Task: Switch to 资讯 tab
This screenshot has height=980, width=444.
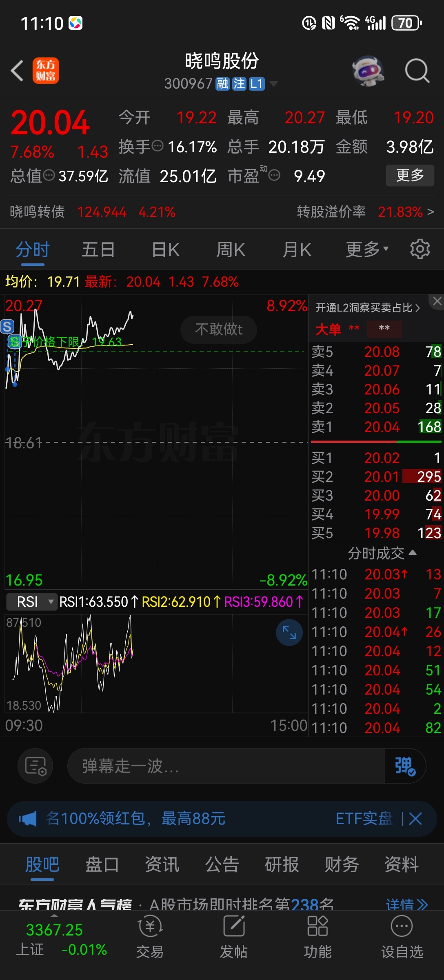Action: 162,864
